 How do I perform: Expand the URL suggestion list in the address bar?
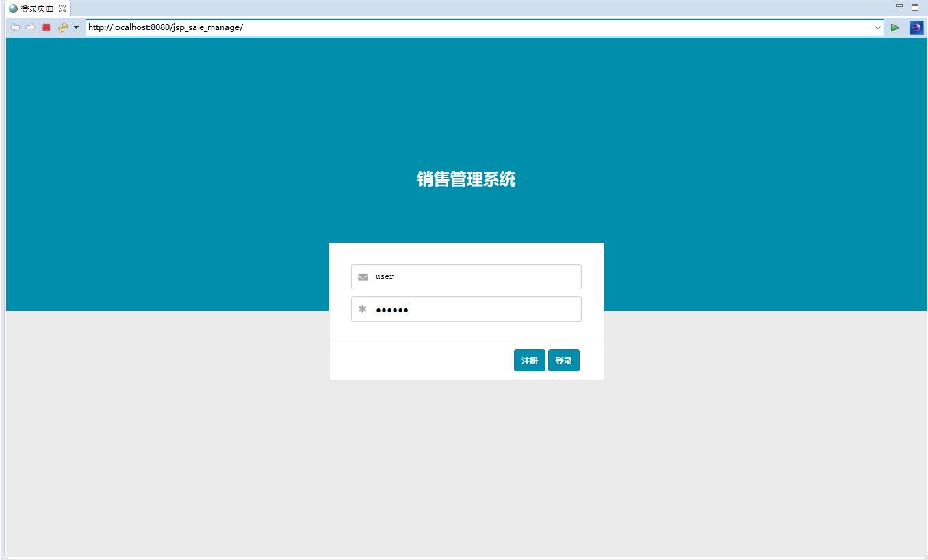tap(878, 28)
